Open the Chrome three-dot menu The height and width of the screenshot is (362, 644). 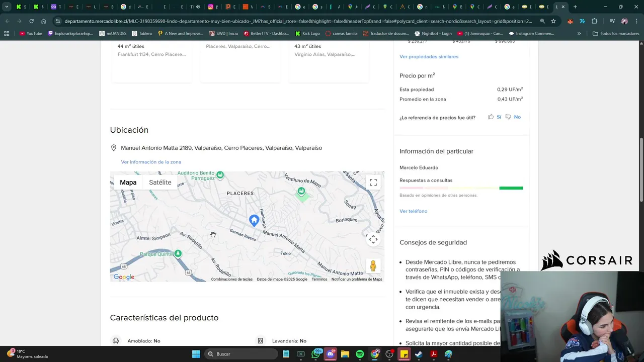coord(636,21)
